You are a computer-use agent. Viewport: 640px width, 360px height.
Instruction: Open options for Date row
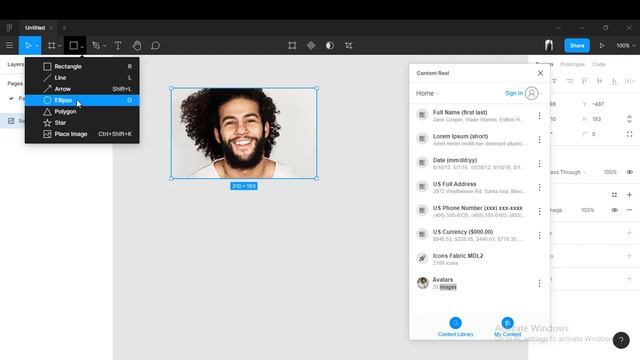[x=539, y=163]
